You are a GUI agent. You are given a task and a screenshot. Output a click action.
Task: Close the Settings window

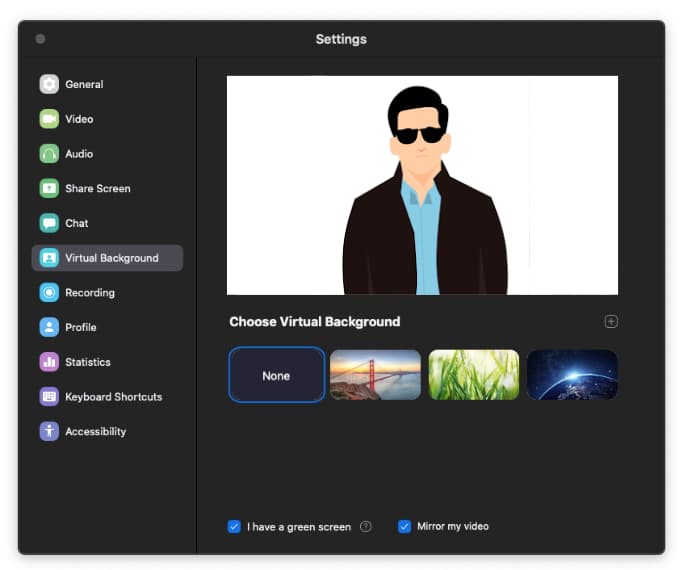[40, 39]
